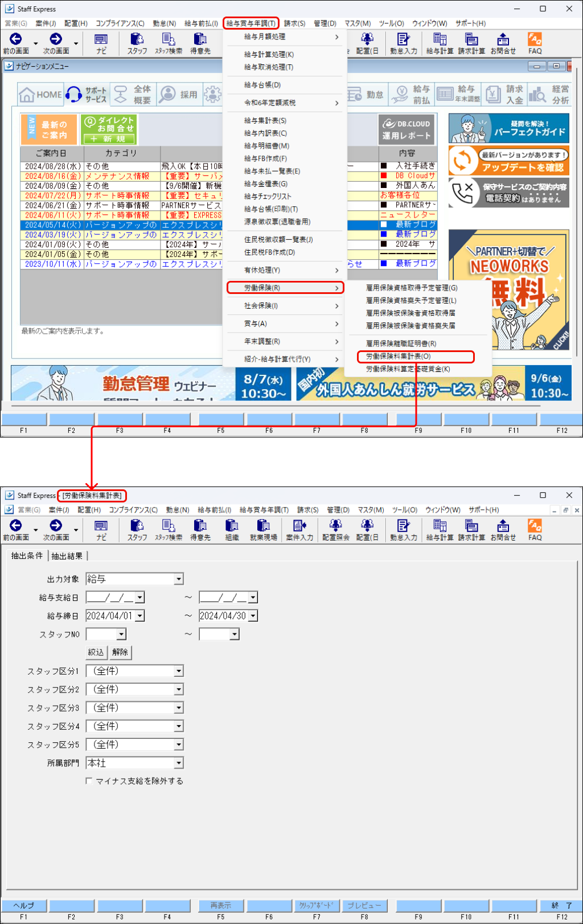Open 得意先 icon in the upper navigation window
Image resolution: width=583 pixels, height=924 pixels.
coord(200,43)
